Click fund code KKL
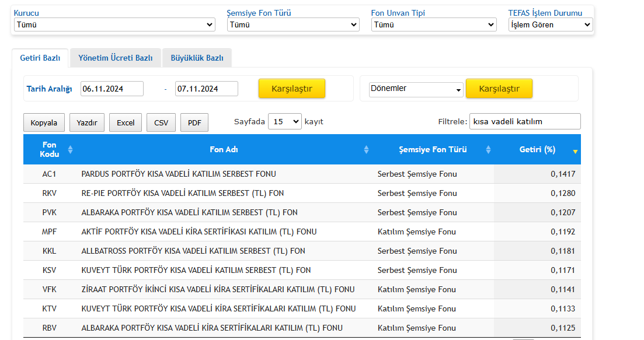Screen dimensions: 644x340 coord(49,251)
